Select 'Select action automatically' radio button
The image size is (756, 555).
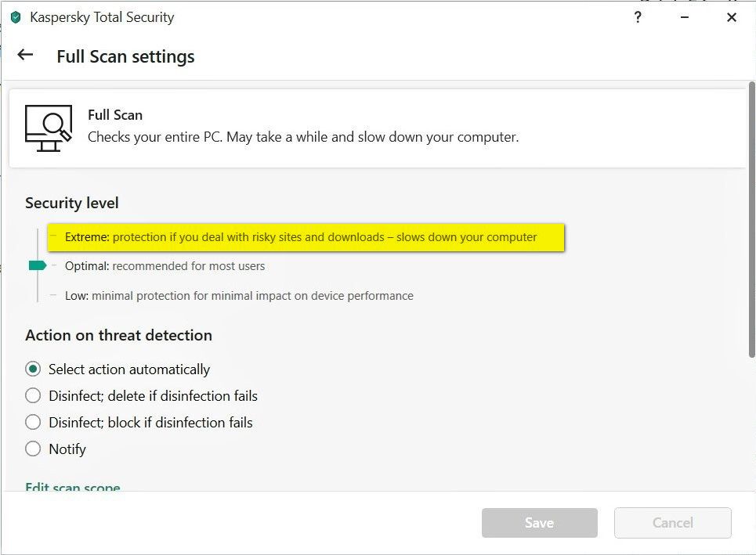click(33, 369)
